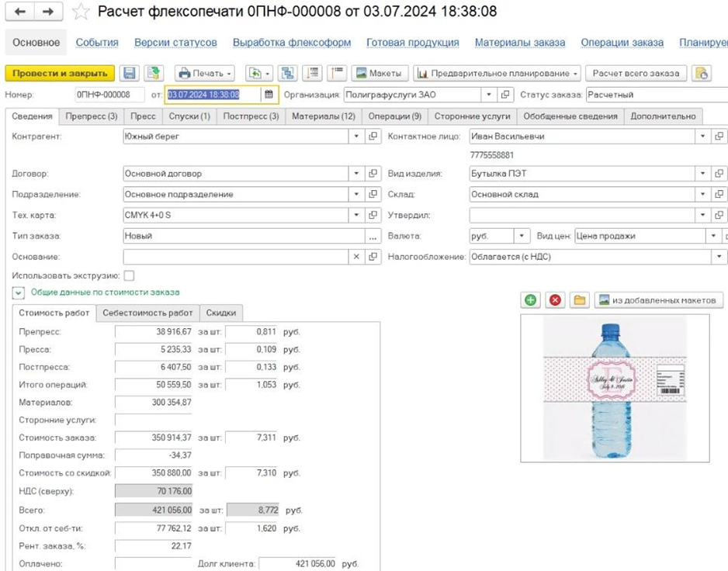728x571 pixels.
Task: Click the Макеты toolbar button
Action: point(380,73)
